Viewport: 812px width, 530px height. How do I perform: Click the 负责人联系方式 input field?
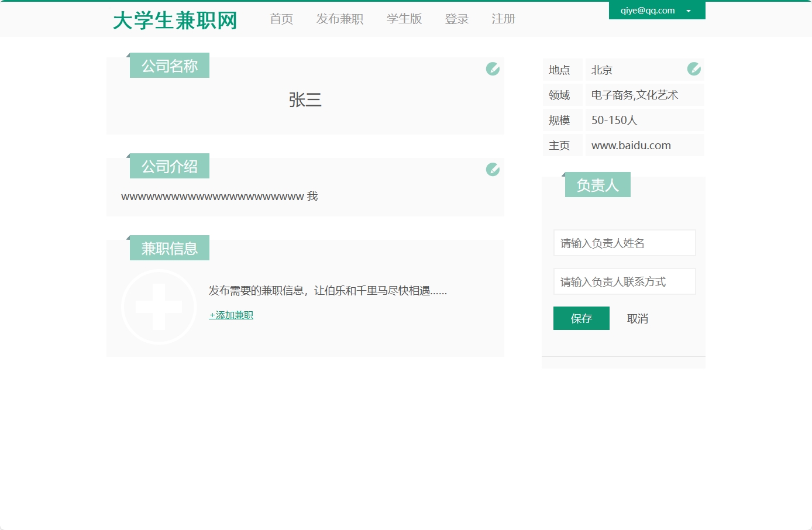point(624,281)
